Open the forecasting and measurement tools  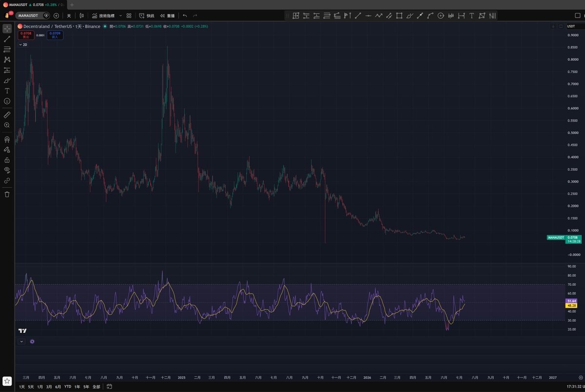(x=7, y=70)
